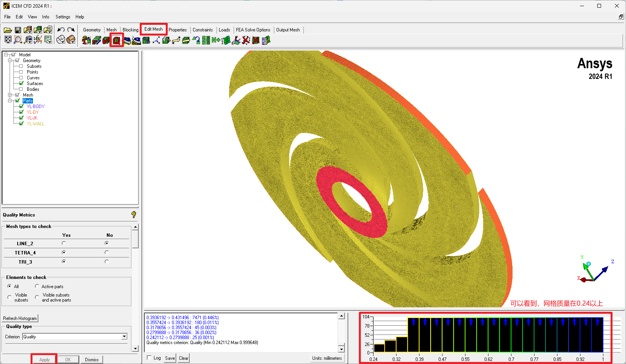Click Clear in the message log
Image resolution: width=626 pixels, height=364 pixels.
(184, 358)
